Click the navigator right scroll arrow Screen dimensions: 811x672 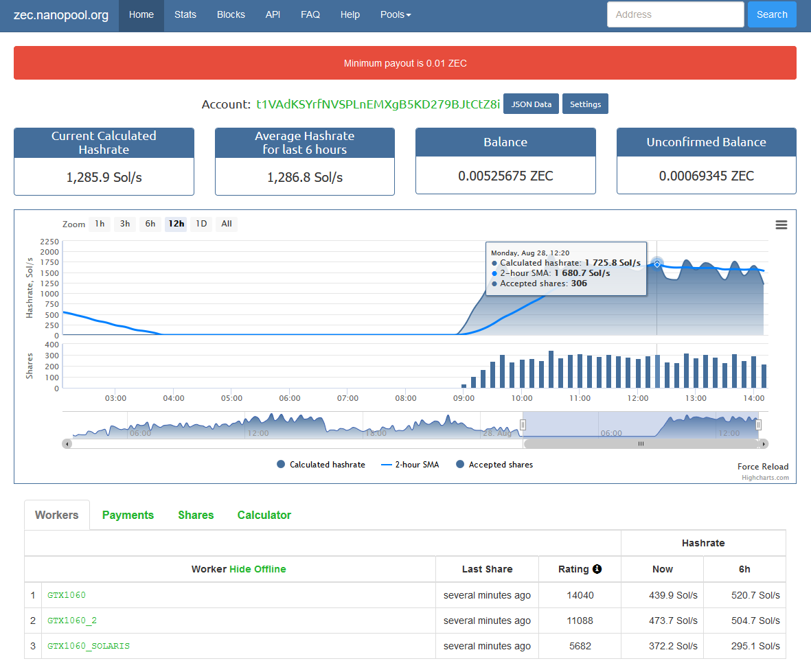click(x=764, y=443)
